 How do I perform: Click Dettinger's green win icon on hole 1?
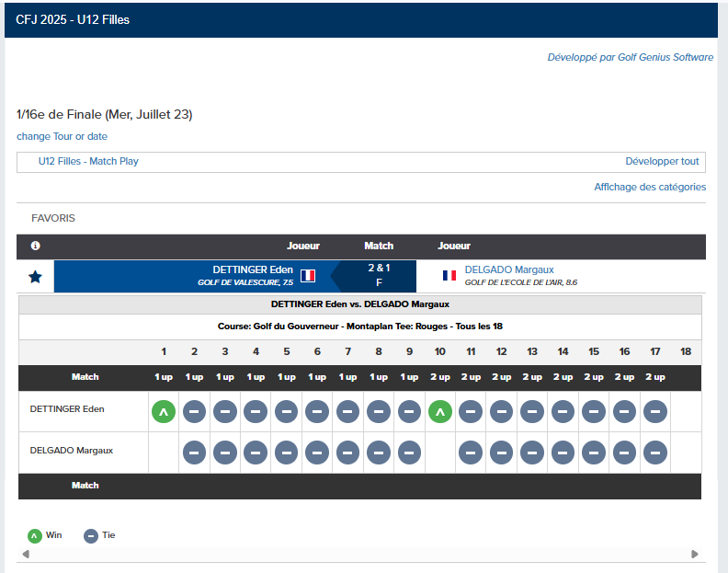tap(164, 412)
